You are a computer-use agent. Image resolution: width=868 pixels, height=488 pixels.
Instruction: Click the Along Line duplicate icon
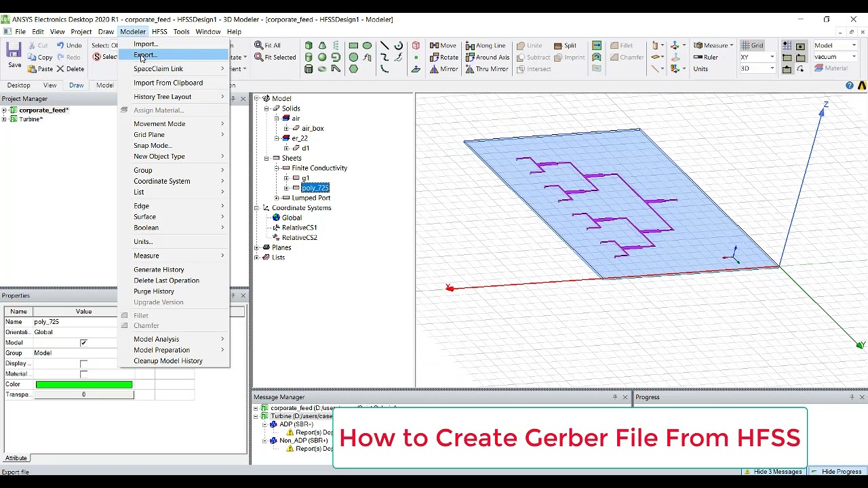coord(470,45)
